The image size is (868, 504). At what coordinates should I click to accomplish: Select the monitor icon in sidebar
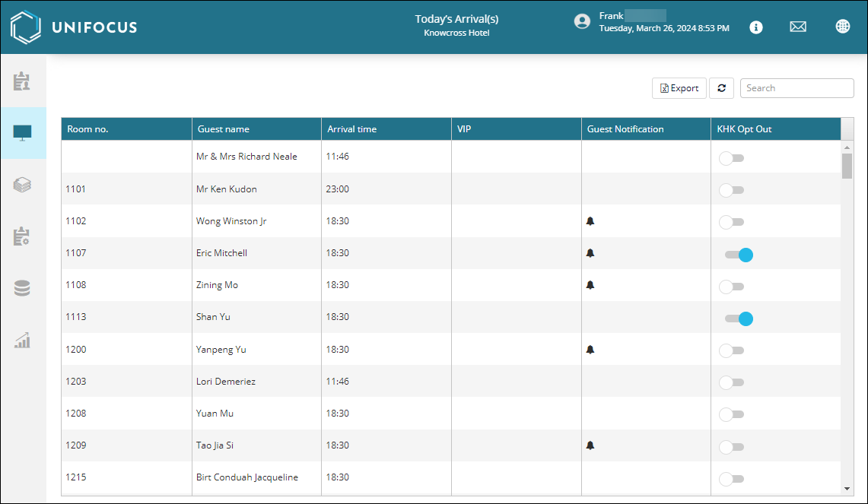pyautogui.click(x=22, y=133)
